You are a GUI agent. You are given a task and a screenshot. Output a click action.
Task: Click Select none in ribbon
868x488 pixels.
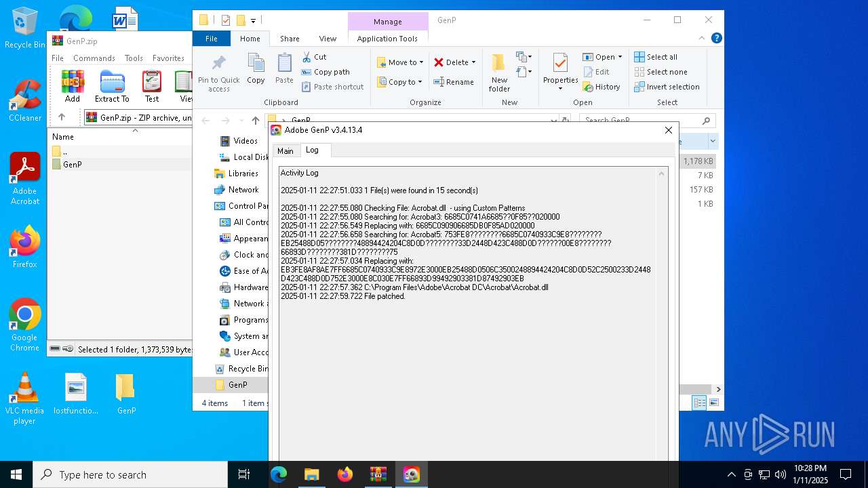tap(660, 72)
